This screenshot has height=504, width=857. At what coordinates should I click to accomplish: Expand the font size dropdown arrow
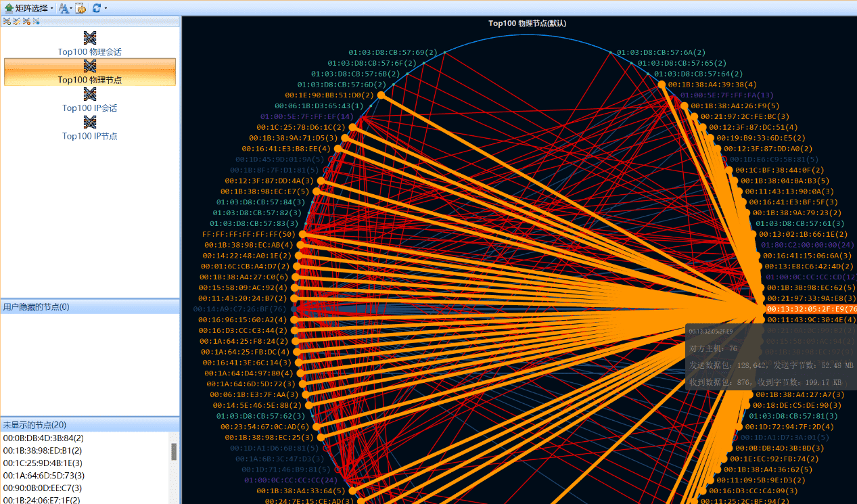[71, 9]
